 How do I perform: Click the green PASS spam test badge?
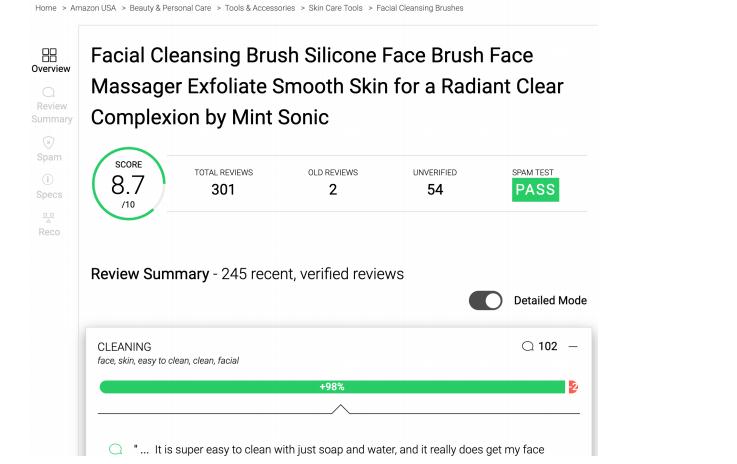(535, 189)
